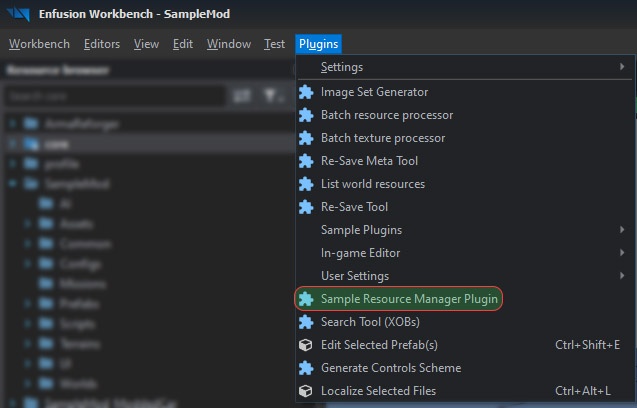Click the Re-Save Meta Tool icon

pyautogui.click(x=307, y=161)
